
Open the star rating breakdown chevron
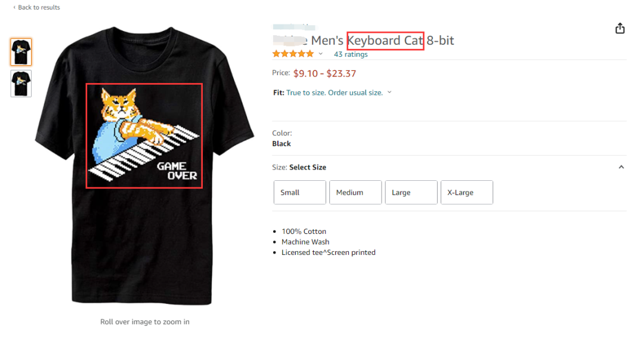click(x=321, y=54)
